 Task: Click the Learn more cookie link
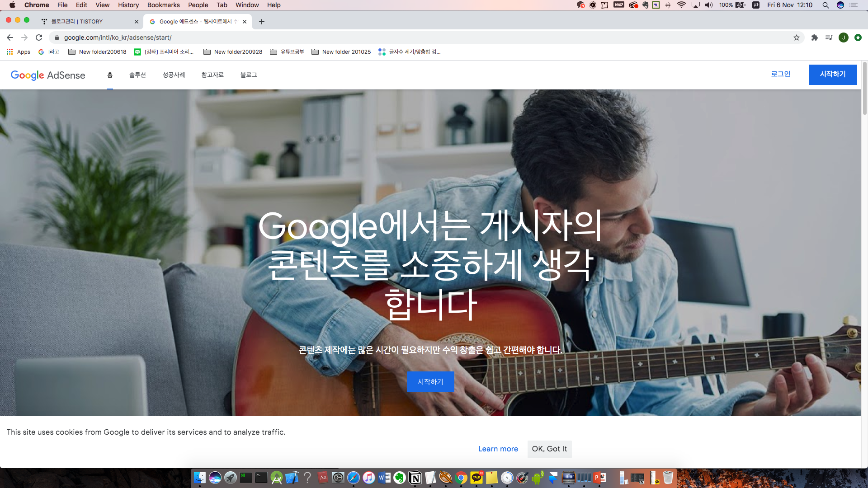498,449
